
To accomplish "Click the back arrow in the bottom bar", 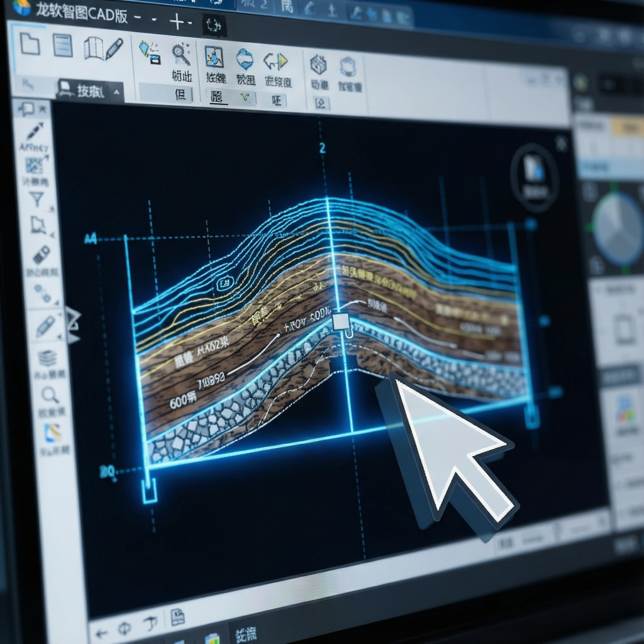I will pyautogui.click(x=101, y=633).
